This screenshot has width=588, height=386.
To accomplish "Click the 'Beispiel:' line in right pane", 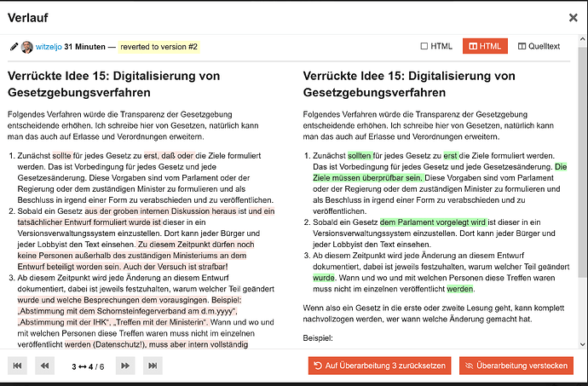I will click(x=318, y=338).
